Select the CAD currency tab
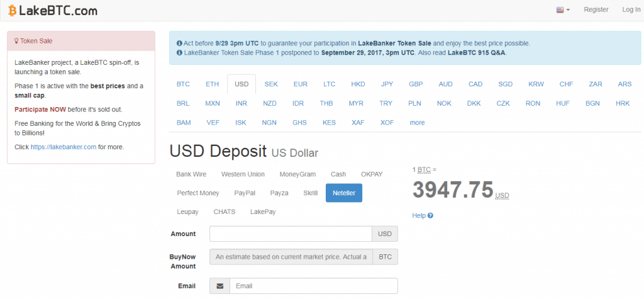The height and width of the screenshot is (299, 644). point(475,84)
